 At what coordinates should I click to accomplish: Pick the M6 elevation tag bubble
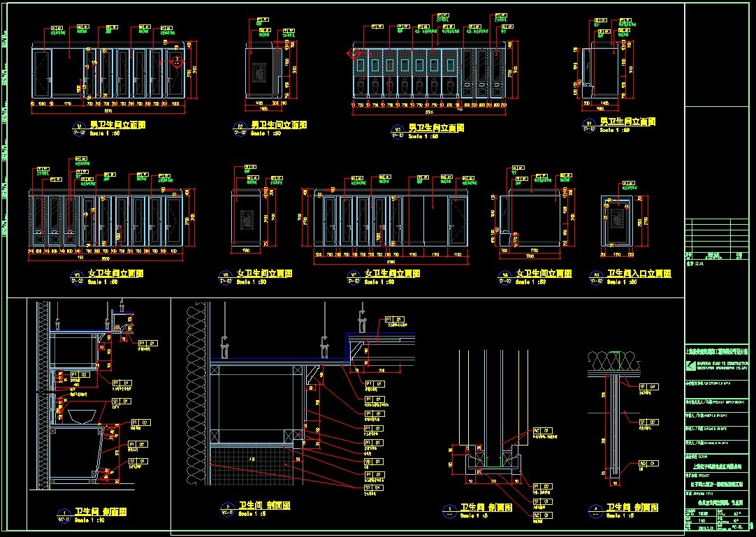tap(226, 277)
